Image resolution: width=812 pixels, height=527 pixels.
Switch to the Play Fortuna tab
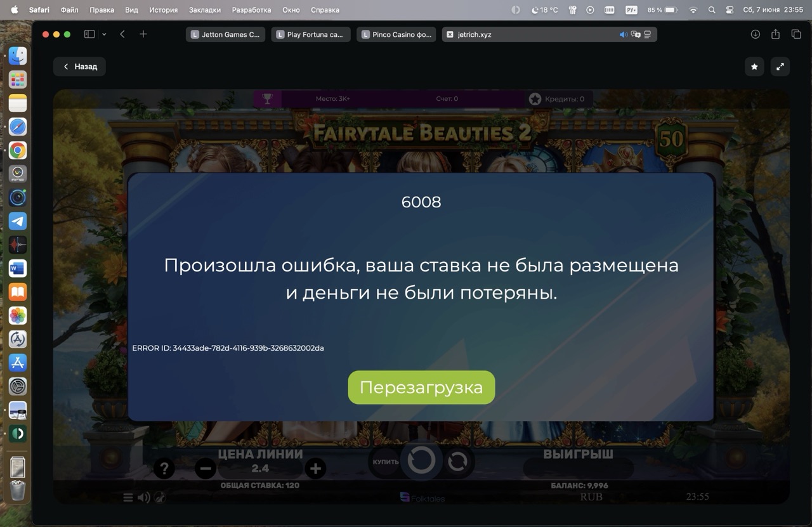[311, 35]
